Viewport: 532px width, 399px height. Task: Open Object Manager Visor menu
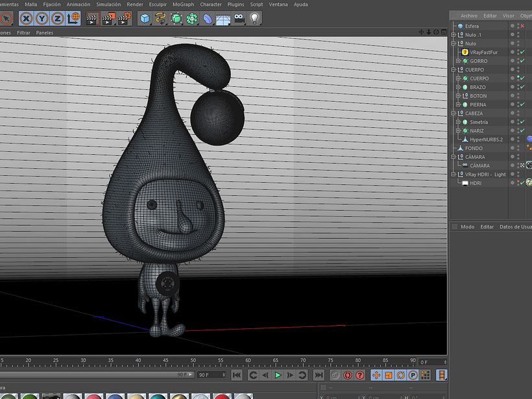tap(508, 16)
